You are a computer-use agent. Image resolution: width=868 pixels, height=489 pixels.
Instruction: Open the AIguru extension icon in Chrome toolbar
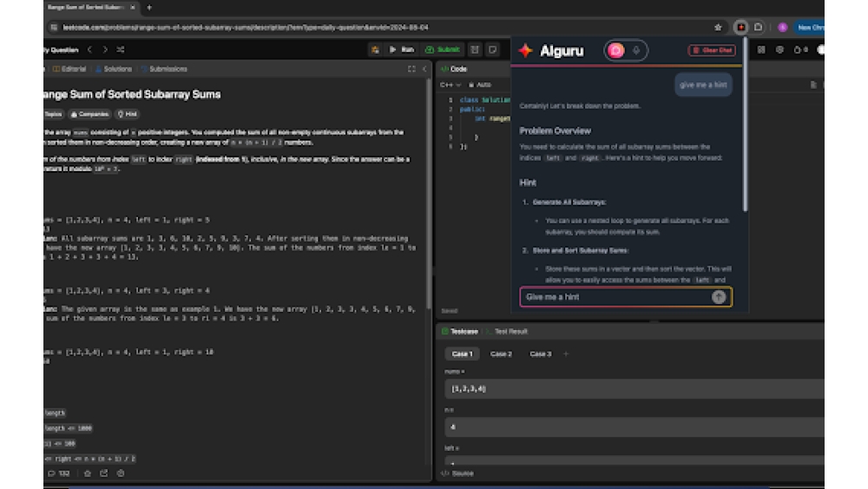(740, 27)
